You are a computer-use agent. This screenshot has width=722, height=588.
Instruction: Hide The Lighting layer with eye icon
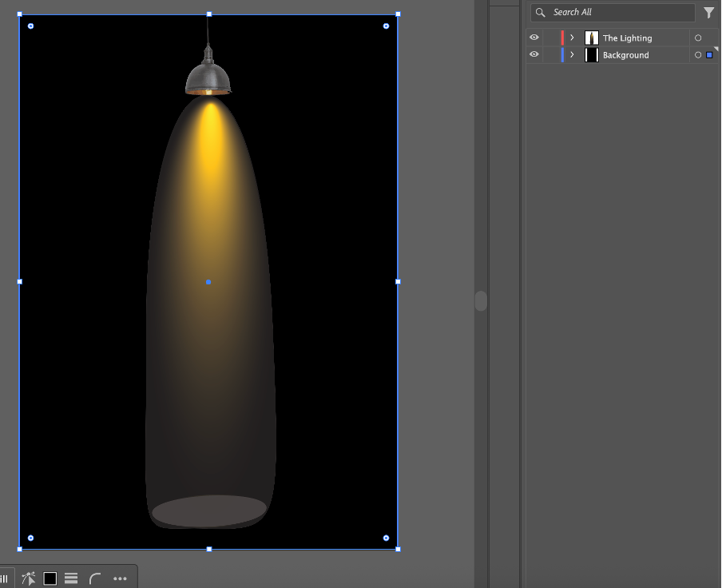[x=534, y=38]
